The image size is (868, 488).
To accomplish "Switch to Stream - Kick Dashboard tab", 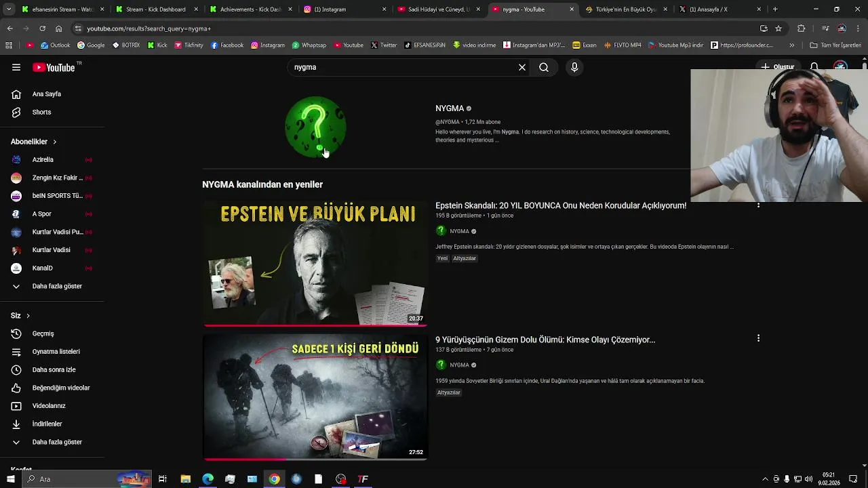I will tap(155, 9).
